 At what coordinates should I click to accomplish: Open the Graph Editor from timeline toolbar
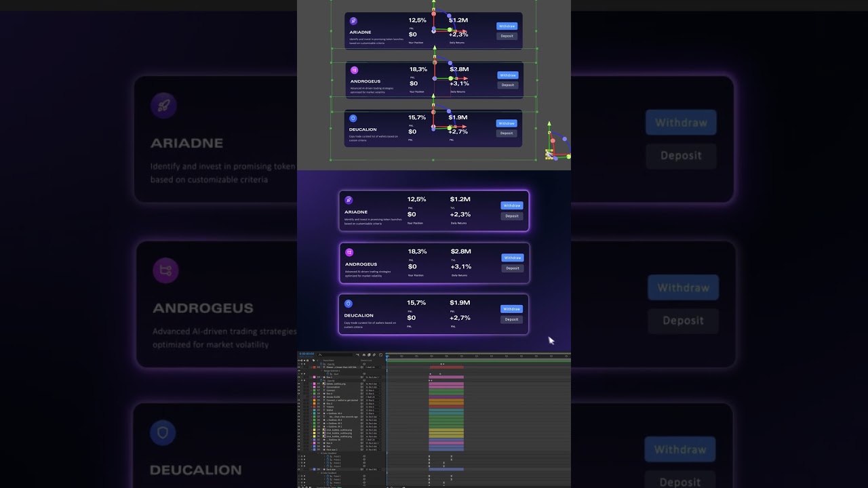[x=380, y=354]
